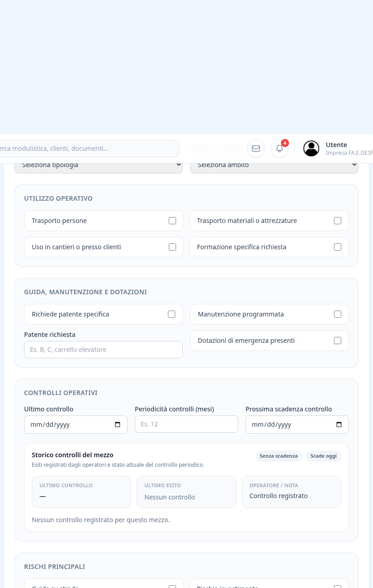The width and height of the screenshot is (373, 588).
Task: Click the Utente name label
Action: point(336,145)
